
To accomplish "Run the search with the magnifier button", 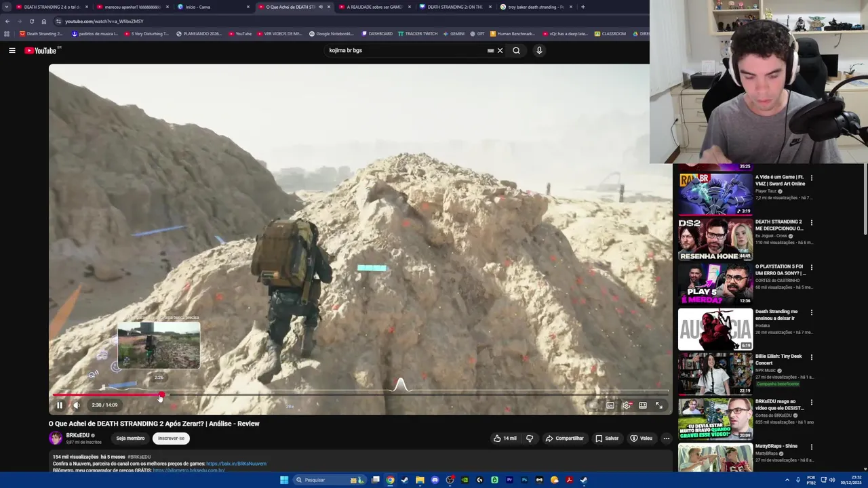I will coord(517,50).
